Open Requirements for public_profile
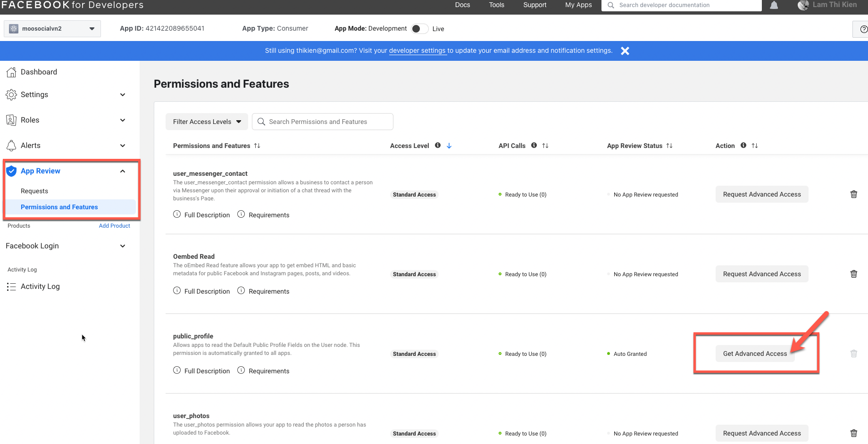This screenshot has width=868, height=444. click(x=263, y=370)
